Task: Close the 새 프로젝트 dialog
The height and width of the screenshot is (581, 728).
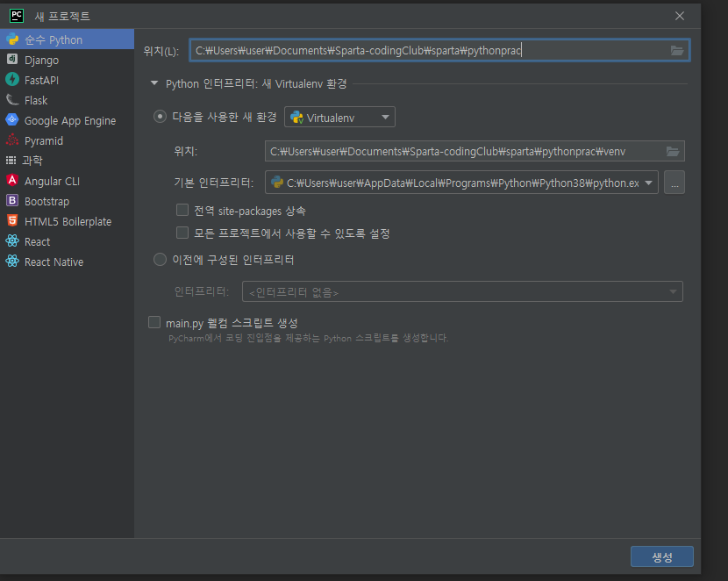Action: tap(679, 16)
